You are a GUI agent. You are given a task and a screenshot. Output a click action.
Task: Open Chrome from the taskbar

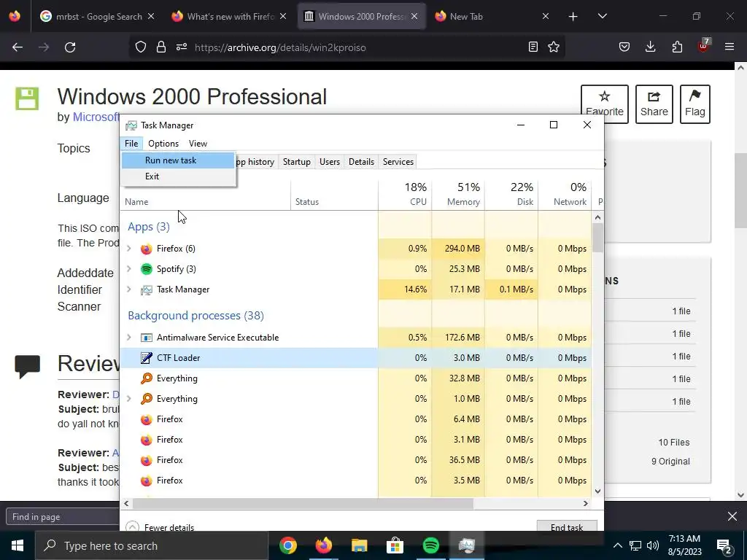tap(288, 545)
